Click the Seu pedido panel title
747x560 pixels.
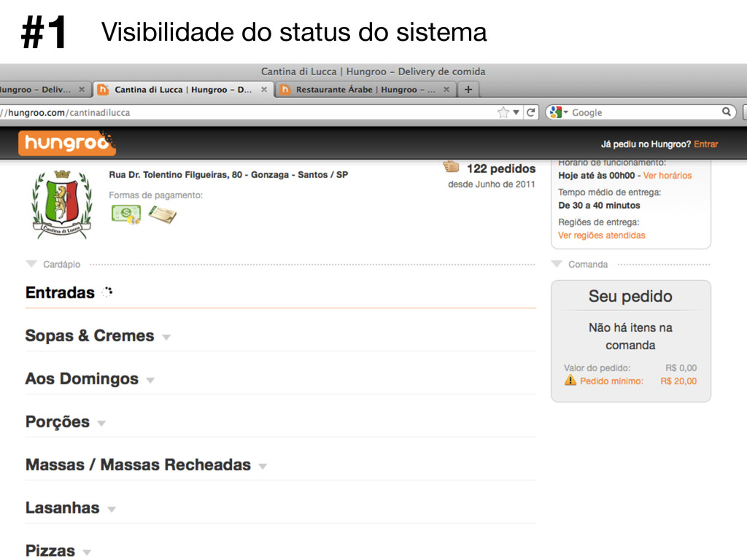tap(630, 296)
